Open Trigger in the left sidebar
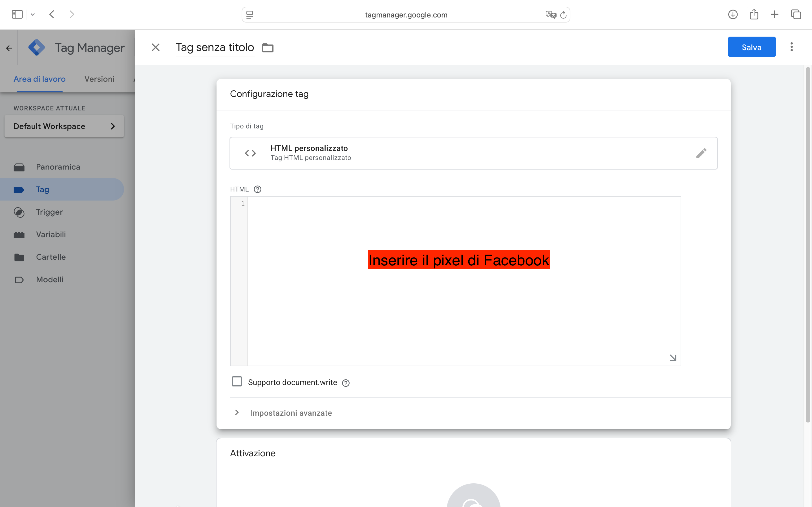 coord(49,212)
